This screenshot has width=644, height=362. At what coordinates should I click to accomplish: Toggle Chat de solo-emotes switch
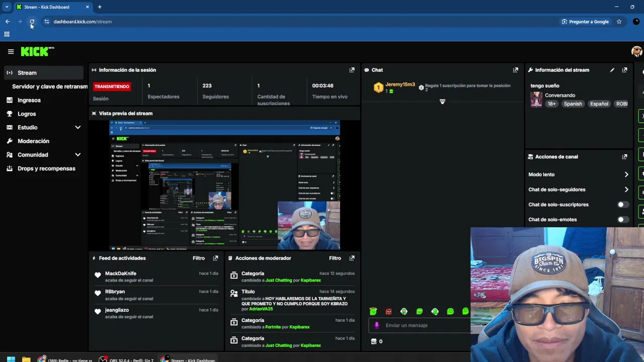coord(623,220)
